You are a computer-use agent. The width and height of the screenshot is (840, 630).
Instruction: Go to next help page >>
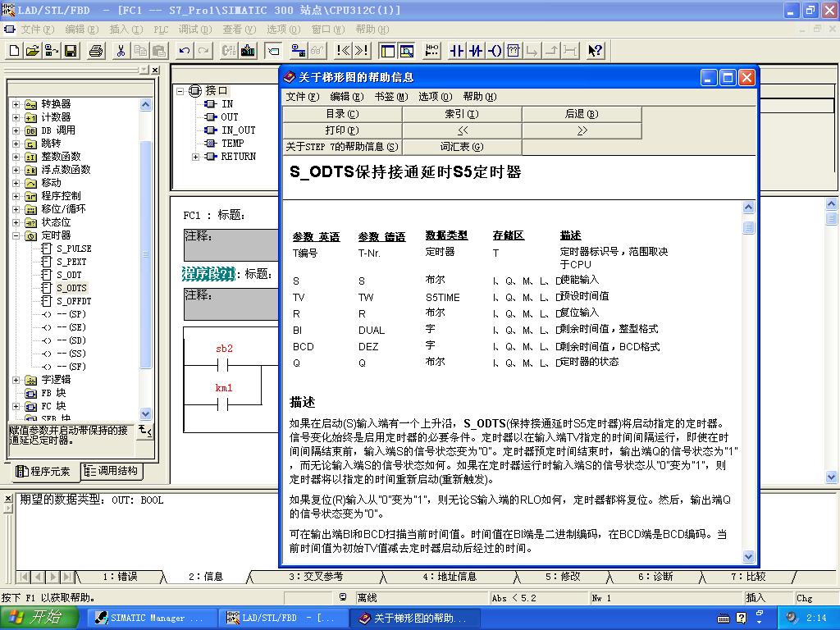tap(582, 130)
